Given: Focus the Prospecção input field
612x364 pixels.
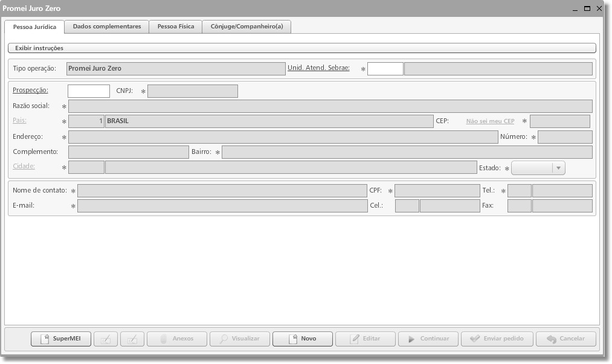Looking at the screenshot, I should point(89,91).
